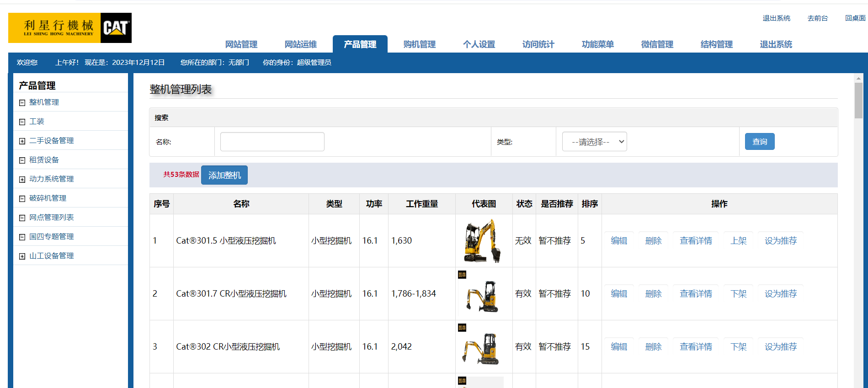Expand the 山工设备管理 plus icon

(x=22, y=256)
